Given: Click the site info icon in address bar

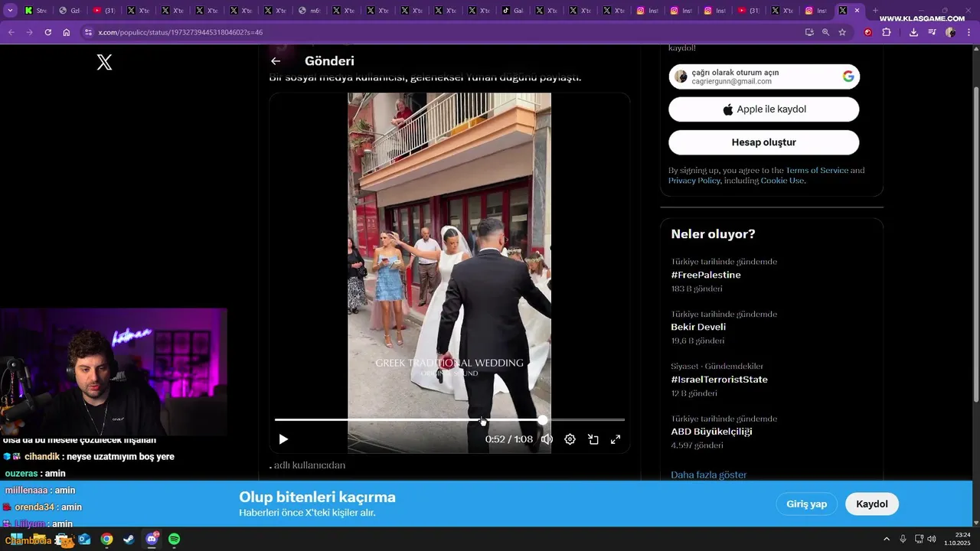Looking at the screenshot, I should coord(88,32).
